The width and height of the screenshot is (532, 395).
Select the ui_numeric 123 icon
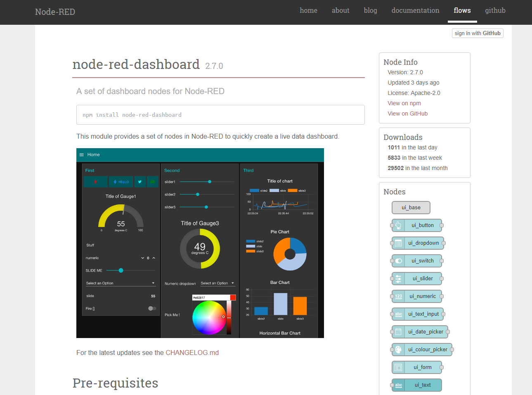tap(398, 296)
